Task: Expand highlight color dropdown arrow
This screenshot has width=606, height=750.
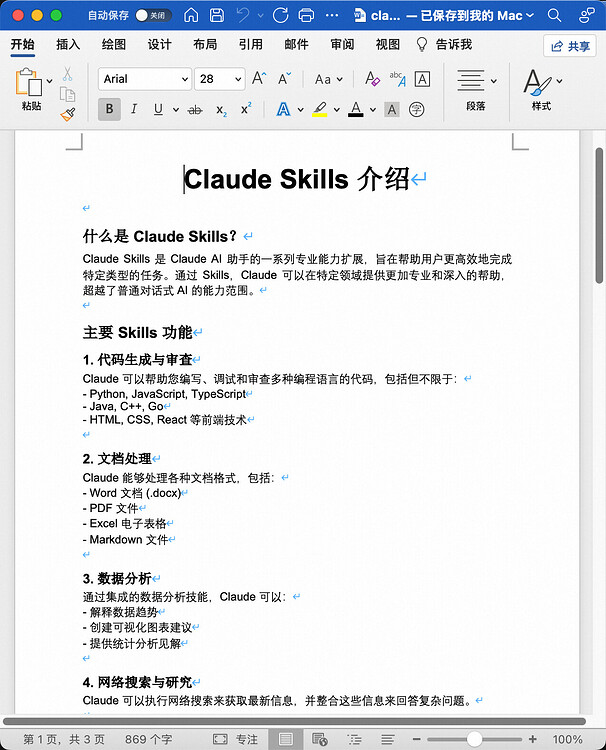Action: [x=337, y=110]
